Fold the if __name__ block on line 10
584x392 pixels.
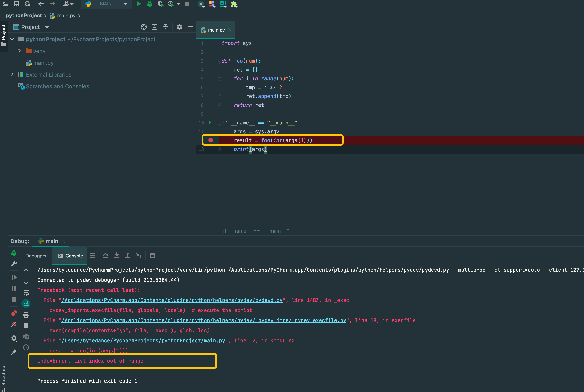point(219,123)
